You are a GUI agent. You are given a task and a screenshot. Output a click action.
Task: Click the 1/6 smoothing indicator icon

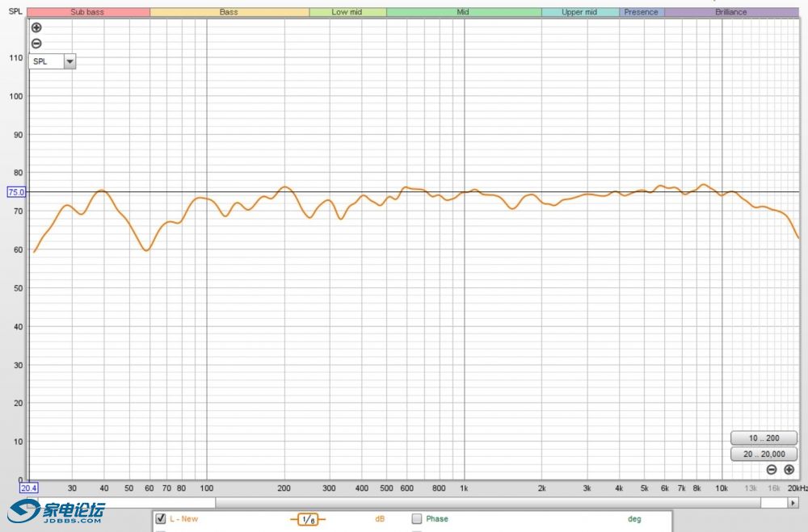pyautogui.click(x=308, y=519)
